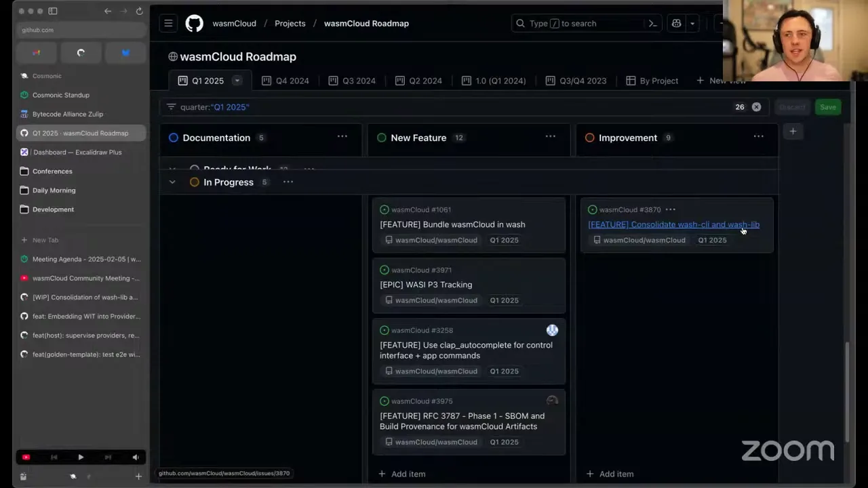This screenshot has height=488, width=868.
Task: Open assignee avatar on issue #3258 card
Action: [x=552, y=330]
